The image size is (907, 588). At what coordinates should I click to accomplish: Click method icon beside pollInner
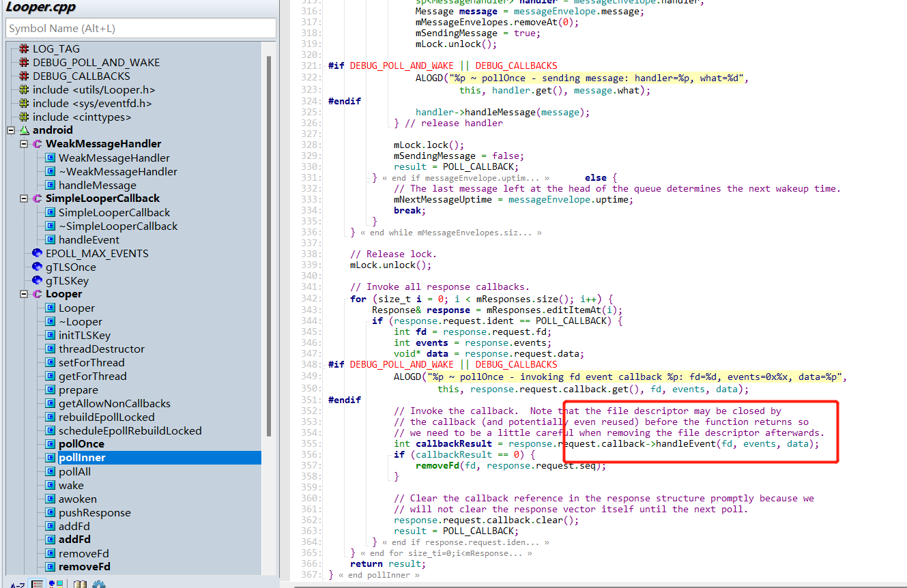coord(50,458)
